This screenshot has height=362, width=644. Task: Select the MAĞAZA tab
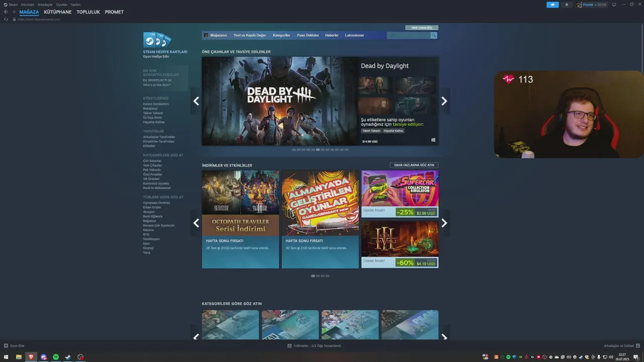pos(29,12)
